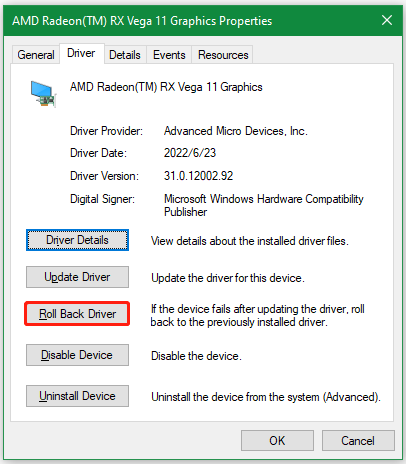Screen dimensions: 406x464
Task: Click the driver date 2022/6/23
Action: click(190, 153)
